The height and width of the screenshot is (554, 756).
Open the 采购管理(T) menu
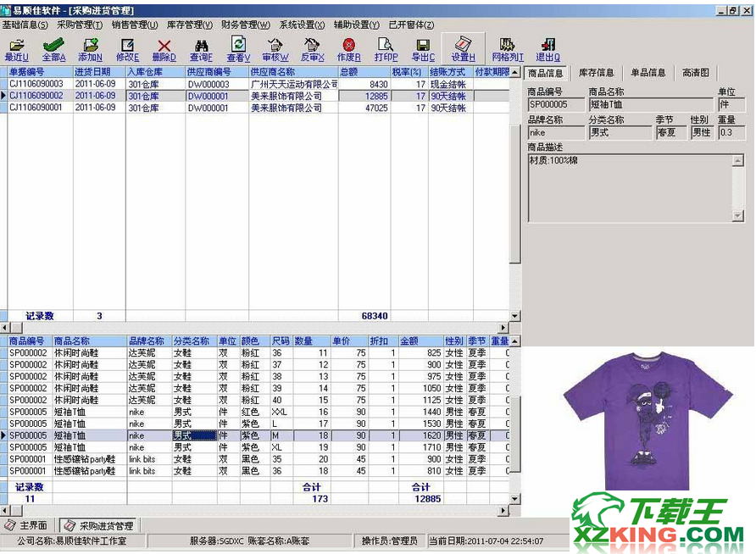coord(80,25)
